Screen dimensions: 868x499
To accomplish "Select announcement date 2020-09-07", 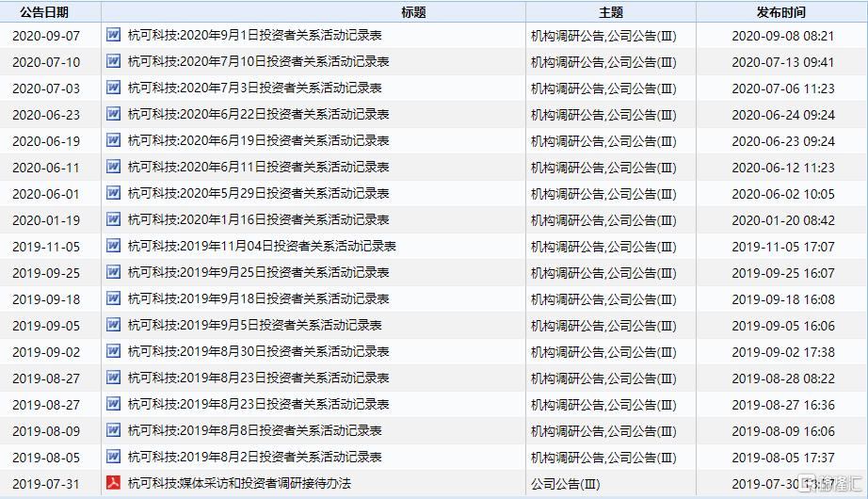I will click(46, 36).
